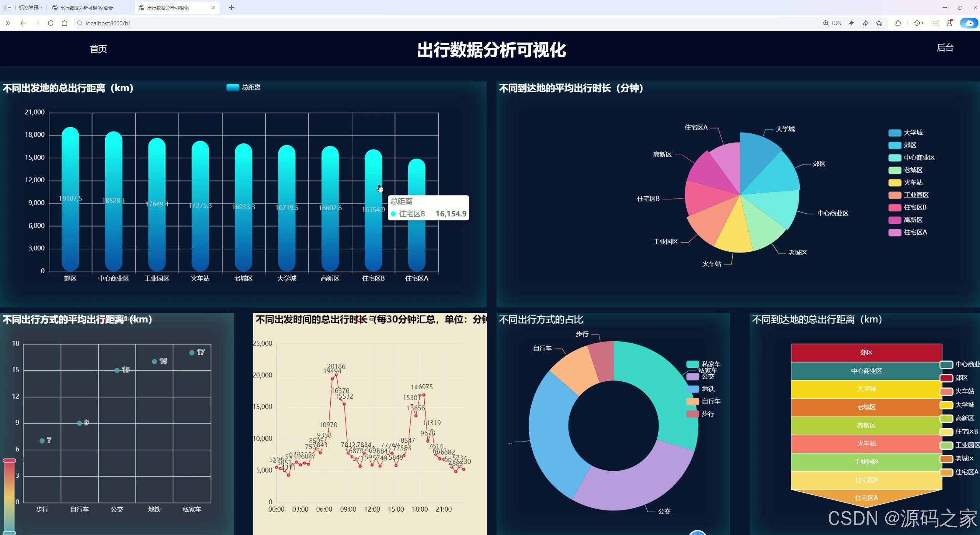Open the user account icon
Viewport: 980px width, 535px height.
949,23
